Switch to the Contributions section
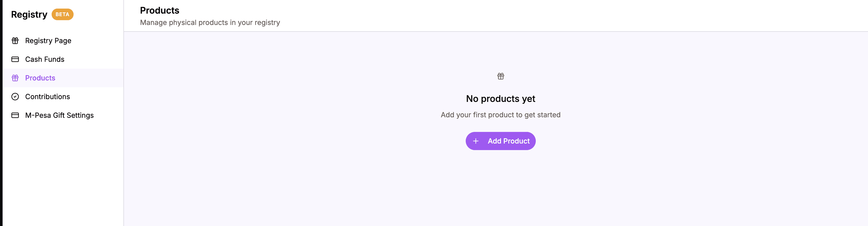Screen dimensions: 868x226 pos(48,96)
